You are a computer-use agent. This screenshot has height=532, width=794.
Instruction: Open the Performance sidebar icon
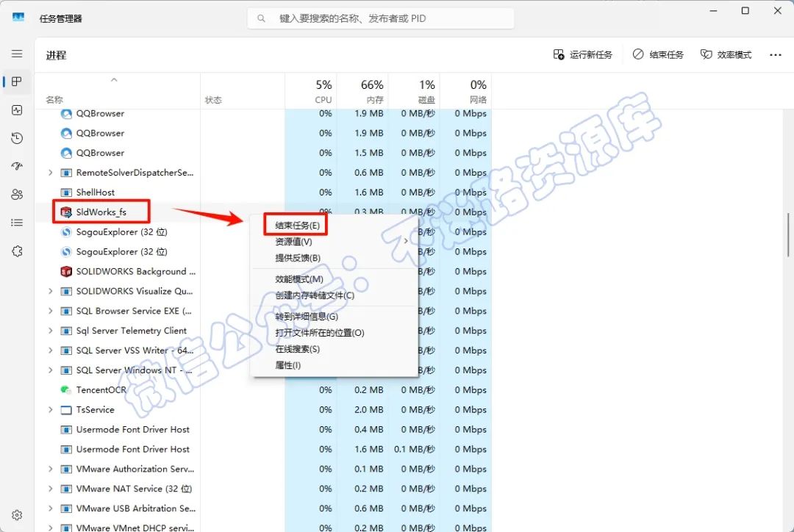pos(17,109)
